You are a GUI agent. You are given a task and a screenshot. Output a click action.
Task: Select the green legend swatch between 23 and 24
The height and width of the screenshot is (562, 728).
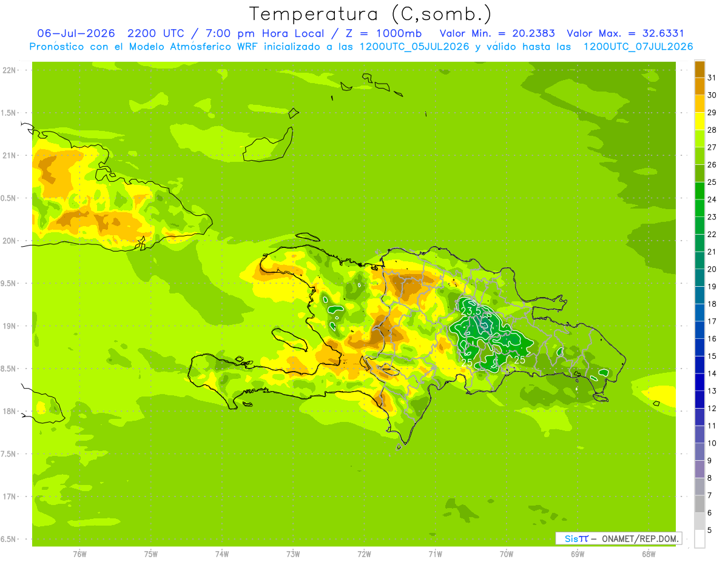pos(699,209)
